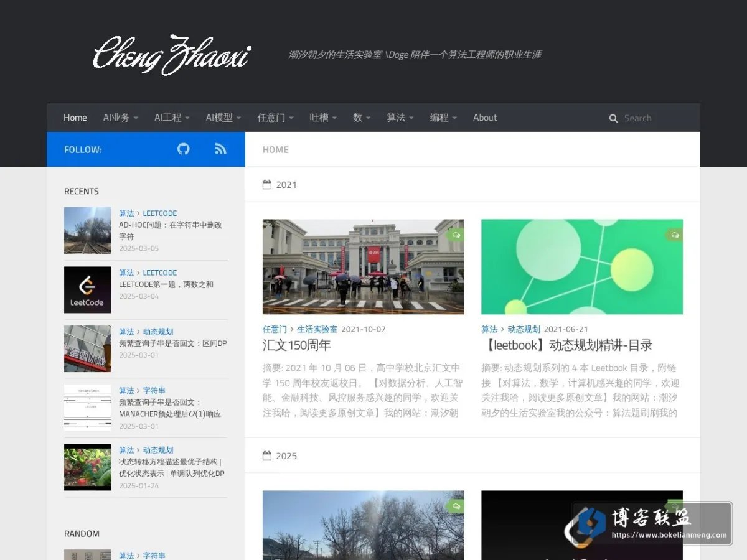Open the GitHub follow icon
Screen dimensions: 747x560
pyautogui.click(x=183, y=149)
